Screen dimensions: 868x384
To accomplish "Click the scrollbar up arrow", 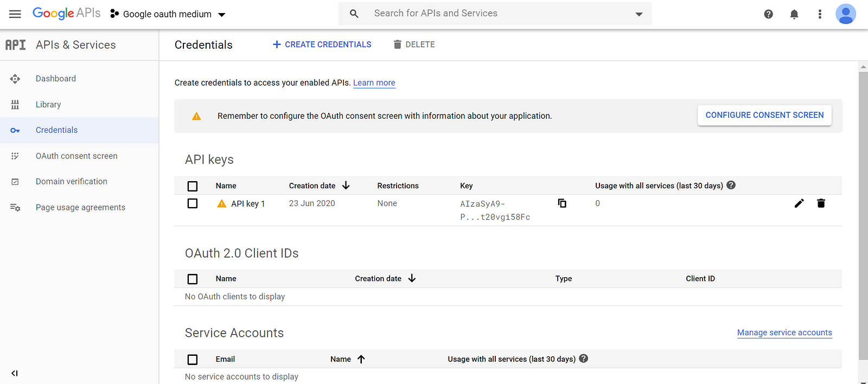I will coord(863,67).
